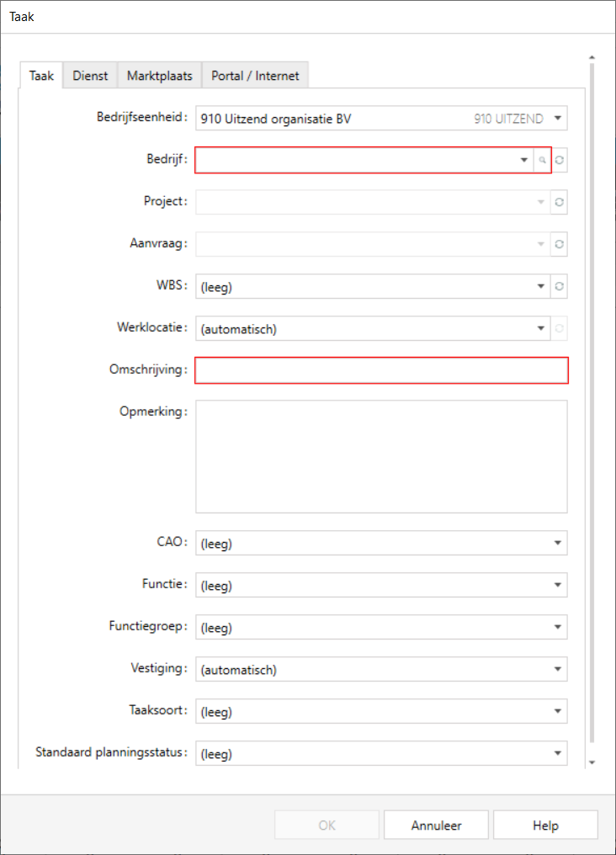Click the refresh icon next to Werklocatie
The height and width of the screenshot is (855, 616).
coord(560,328)
